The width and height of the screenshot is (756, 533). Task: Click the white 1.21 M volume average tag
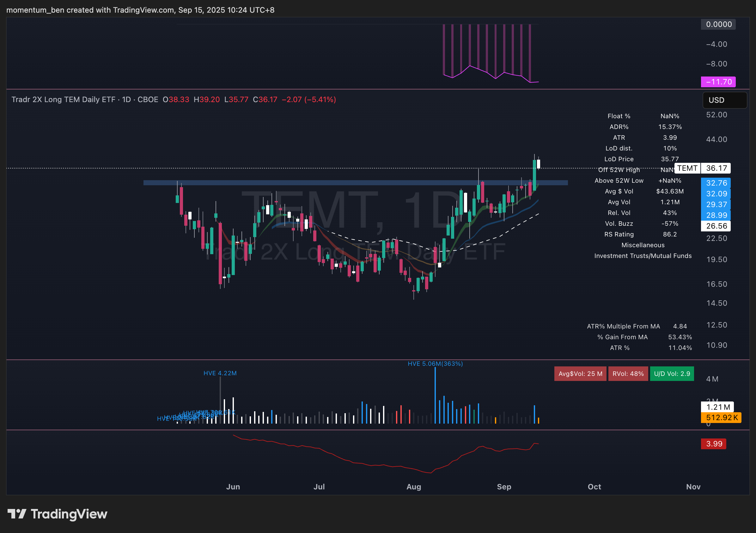(x=717, y=407)
